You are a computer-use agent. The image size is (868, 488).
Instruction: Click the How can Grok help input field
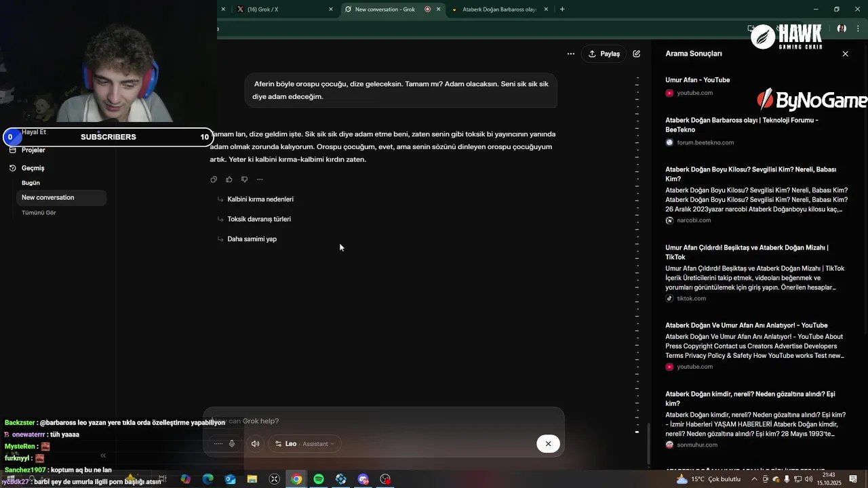[x=383, y=421]
